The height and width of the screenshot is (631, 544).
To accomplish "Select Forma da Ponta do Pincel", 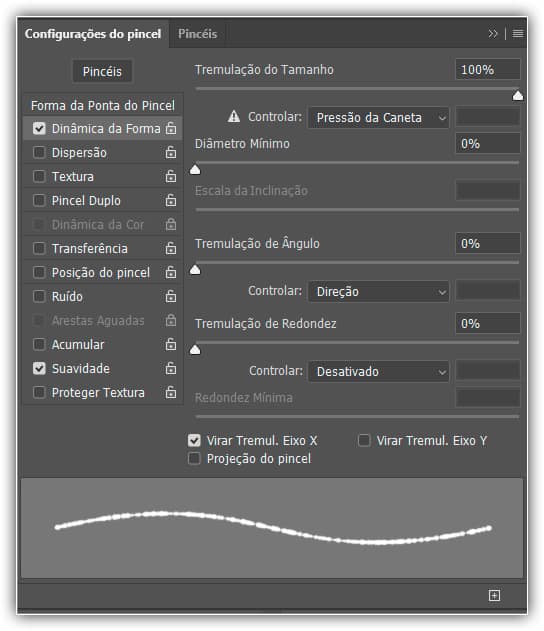I will [103, 105].
